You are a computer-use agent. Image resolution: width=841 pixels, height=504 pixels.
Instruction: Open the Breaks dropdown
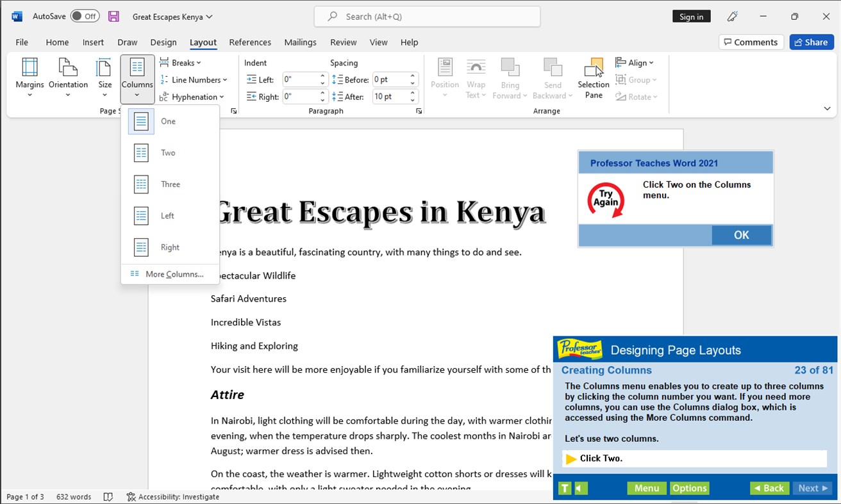click(x=181, y=62)
